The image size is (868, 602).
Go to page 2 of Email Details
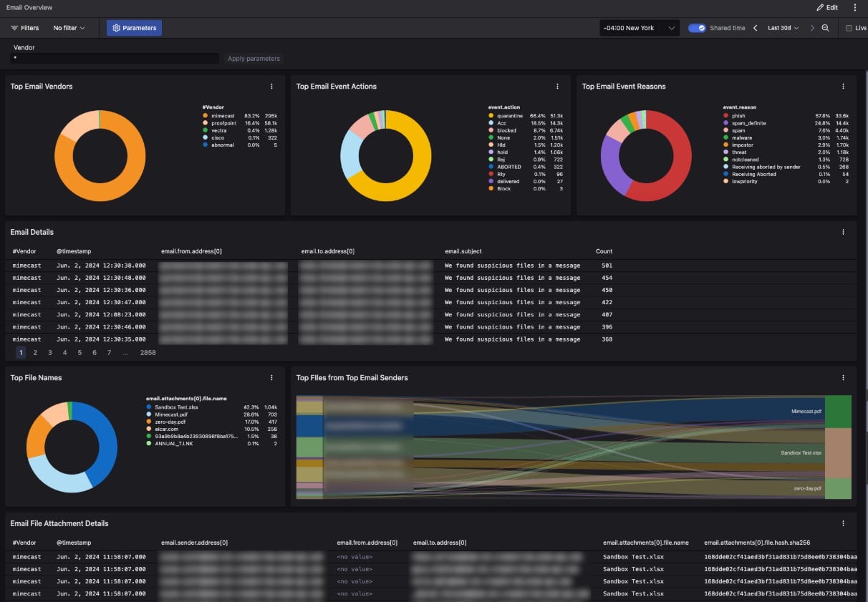[35, 353]
